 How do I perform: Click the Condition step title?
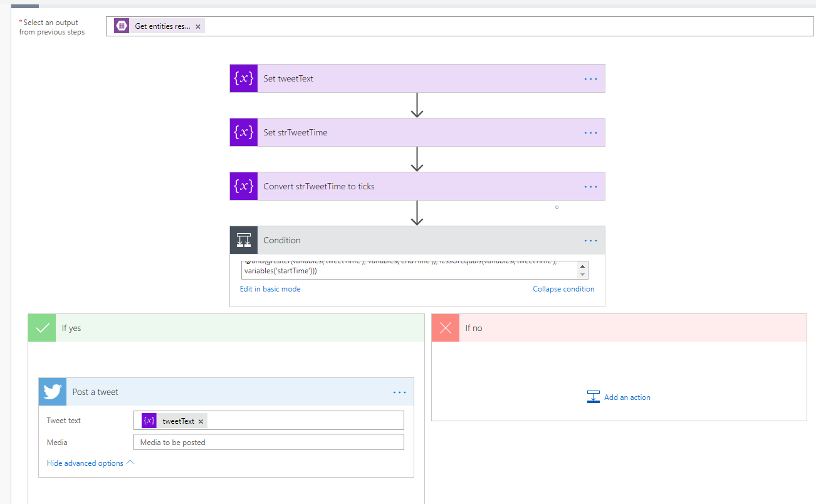[282, 240]
